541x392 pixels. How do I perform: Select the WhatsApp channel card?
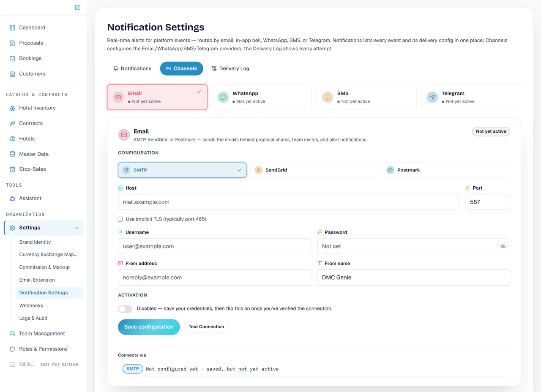click(262, 97)
